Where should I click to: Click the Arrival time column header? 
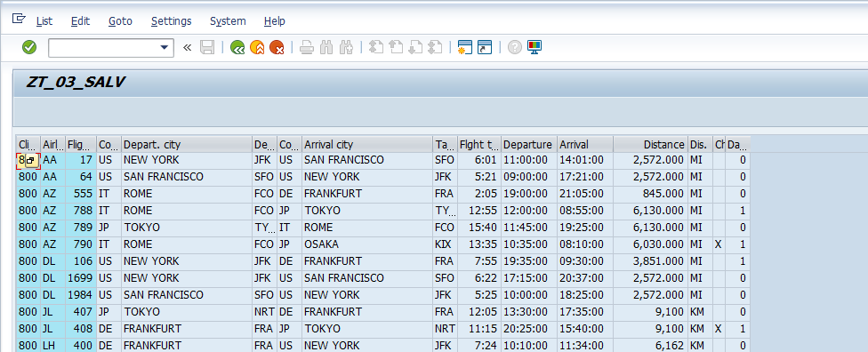tap(585, 145)
